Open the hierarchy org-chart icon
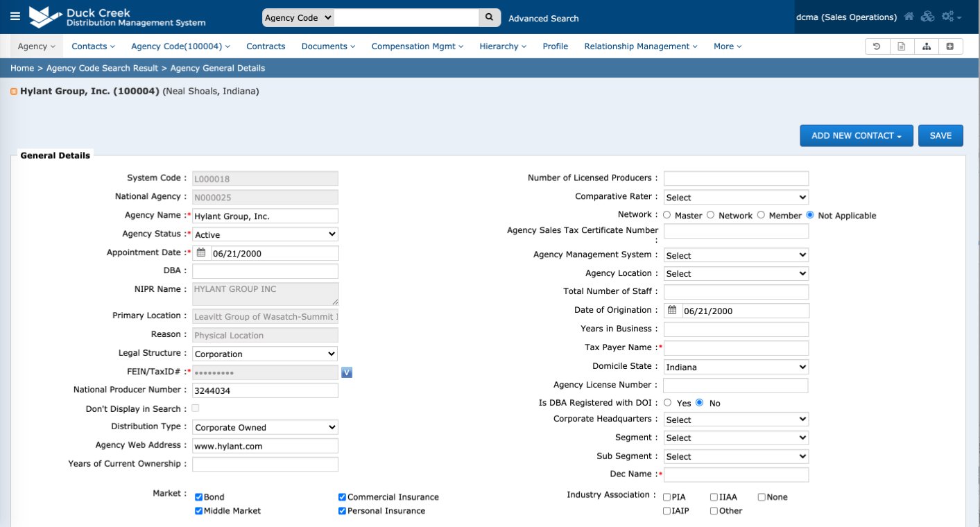The image size is (980, 527). tap(926, 46)
